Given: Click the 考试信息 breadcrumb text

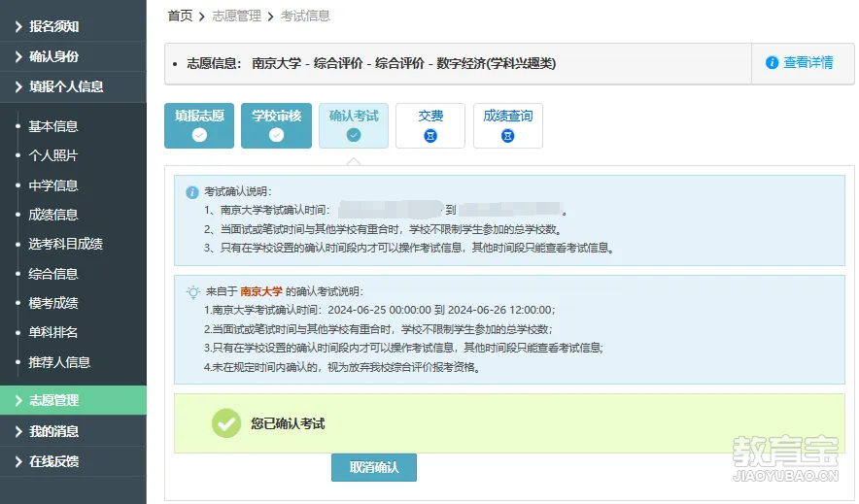Looking at the screenshot, I should coord(305,16).
